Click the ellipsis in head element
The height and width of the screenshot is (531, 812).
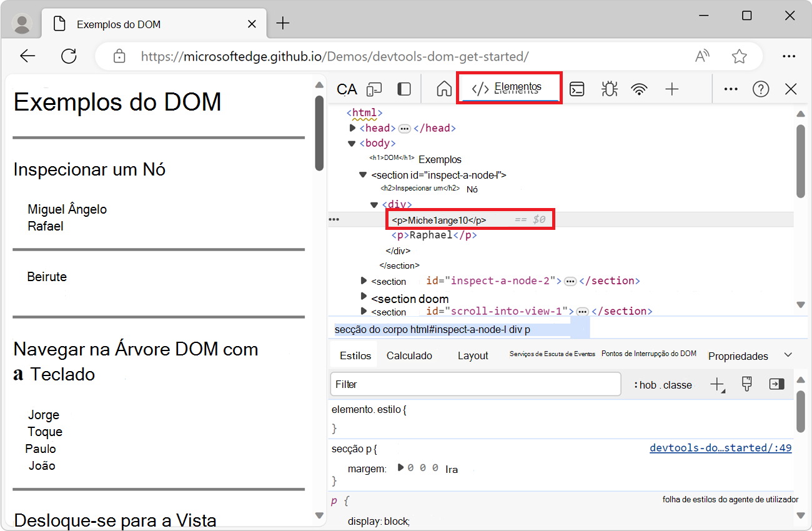pos(404,129)
